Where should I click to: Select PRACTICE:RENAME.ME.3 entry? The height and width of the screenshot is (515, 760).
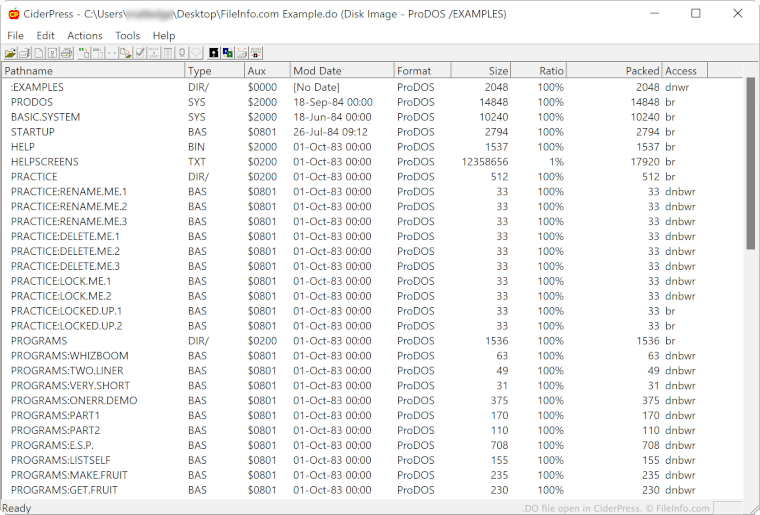[372, 221]
